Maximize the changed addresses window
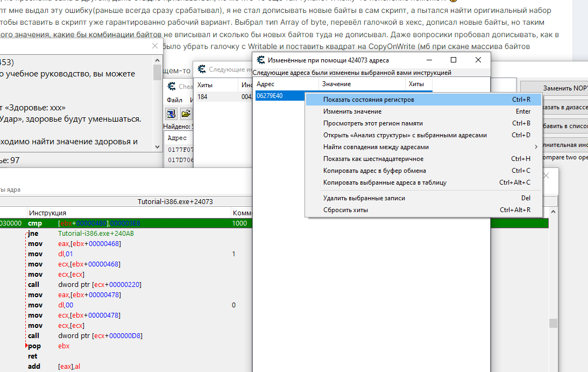The image size is (588, 372). (453, 60)
